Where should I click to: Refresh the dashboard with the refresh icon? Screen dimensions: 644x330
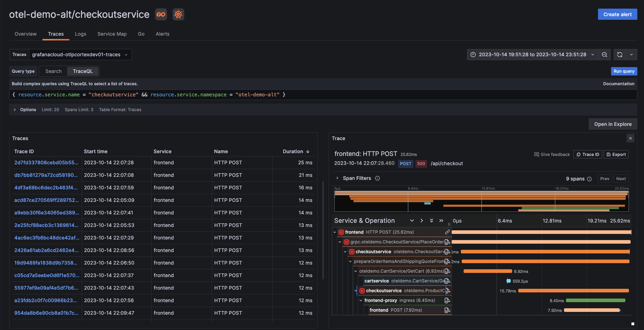[619, 55]
